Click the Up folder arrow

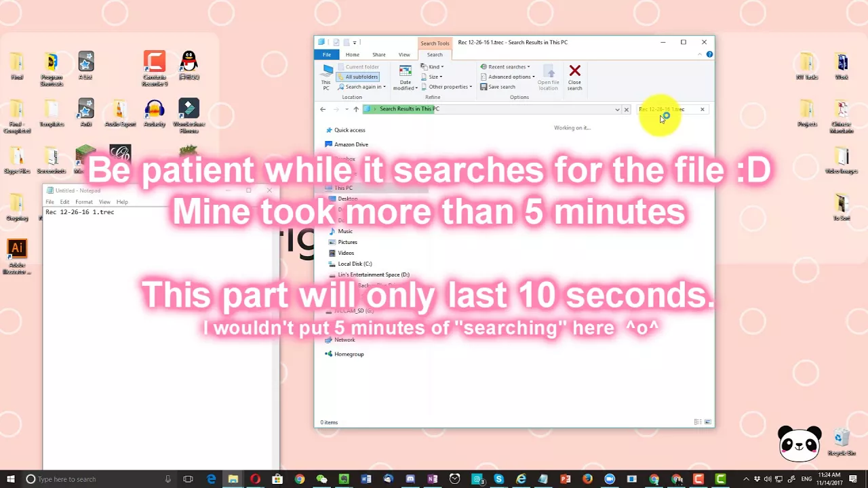click(356, 109)
